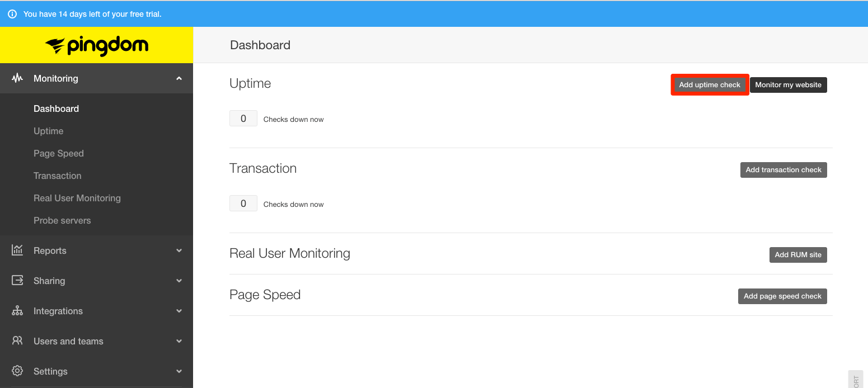Image resolution: width=868 pixels, height=388 pixels.
Task: Click the Users and teams people icon
Action: point(17,341)
